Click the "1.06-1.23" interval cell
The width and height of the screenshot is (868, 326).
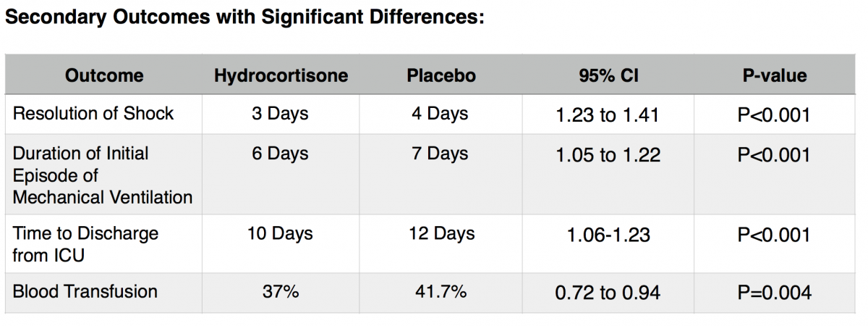click(x=607, y=234)
